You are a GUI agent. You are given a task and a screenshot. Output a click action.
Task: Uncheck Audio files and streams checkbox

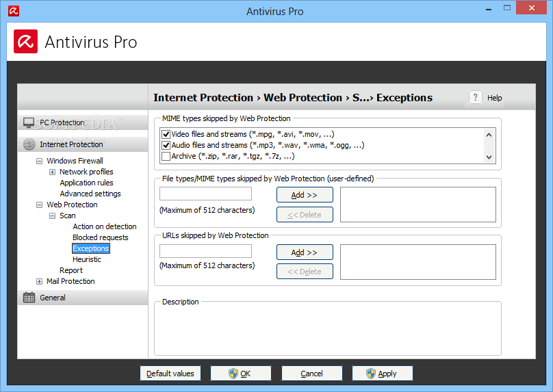coord(166,145)
